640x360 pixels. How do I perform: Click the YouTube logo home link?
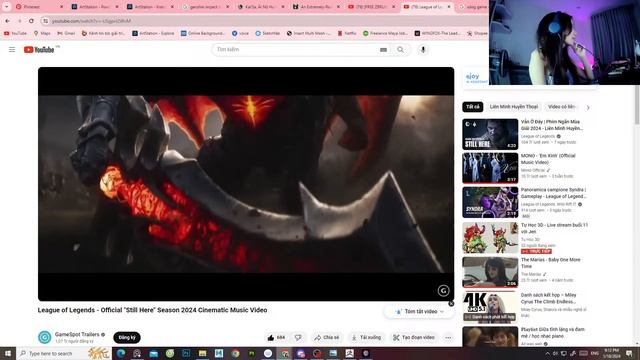pos(39,49)
